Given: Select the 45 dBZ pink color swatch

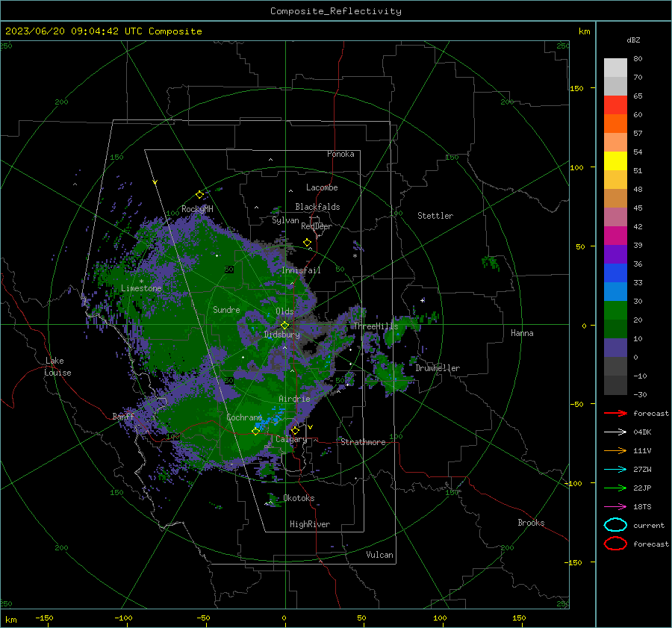Looking at the screenshot, I should click(615, 217).
